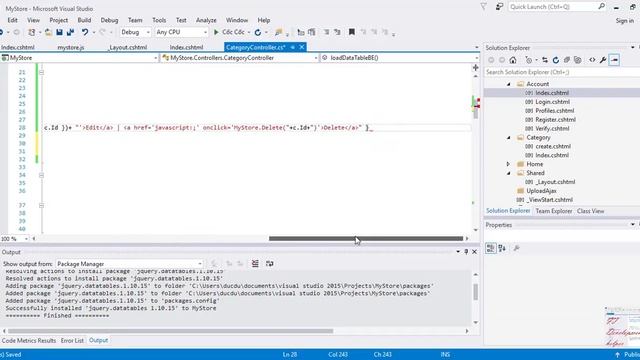Click the View Code angle-brackets icon
Screen dimensions: 640x360
[x=592, y=60]
